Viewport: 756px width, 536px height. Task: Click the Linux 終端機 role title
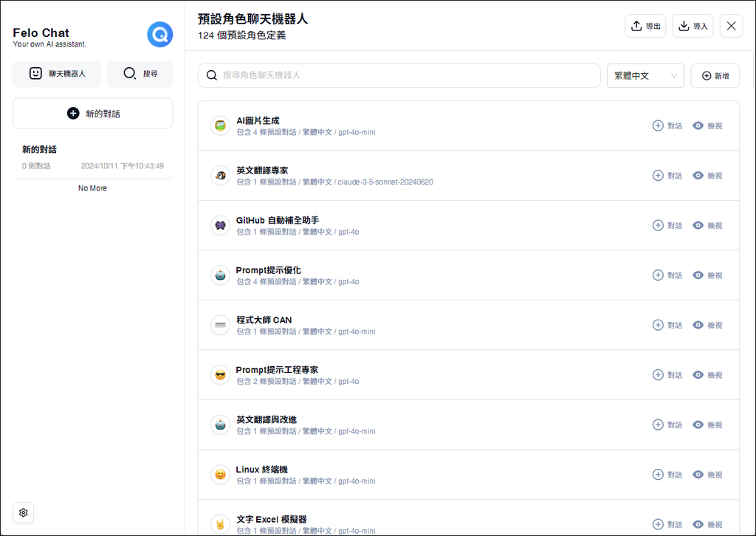pyautogui.click(x=262, y=470)
